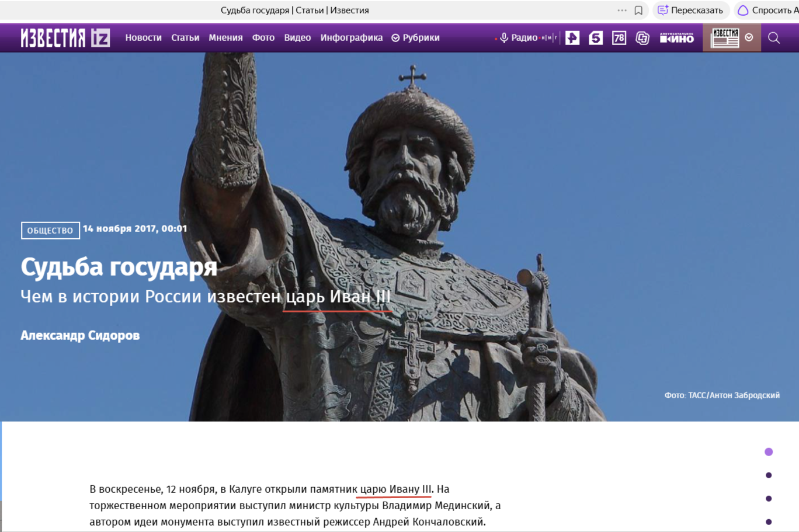
Task: Open the Статьи section
Action: pos(185,38)
